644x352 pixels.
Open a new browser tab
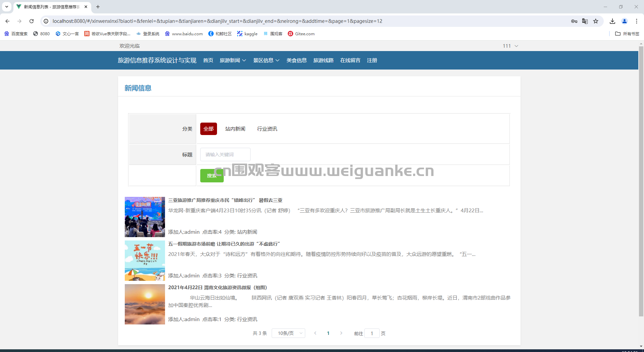[98, 7]
